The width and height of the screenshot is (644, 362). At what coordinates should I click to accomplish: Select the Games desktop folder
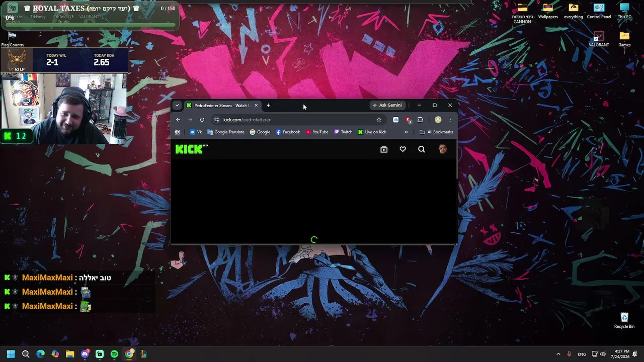pos(624,40)
